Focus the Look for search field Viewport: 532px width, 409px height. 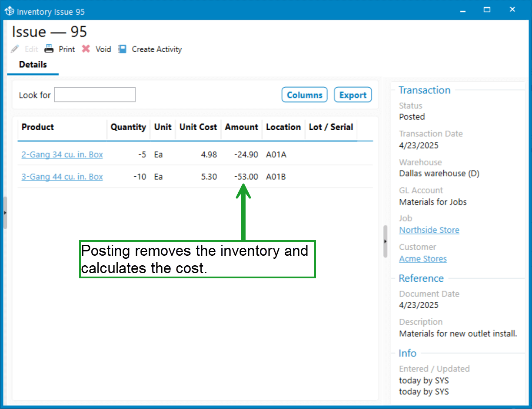pyautogui.click(x=95, y=95)
